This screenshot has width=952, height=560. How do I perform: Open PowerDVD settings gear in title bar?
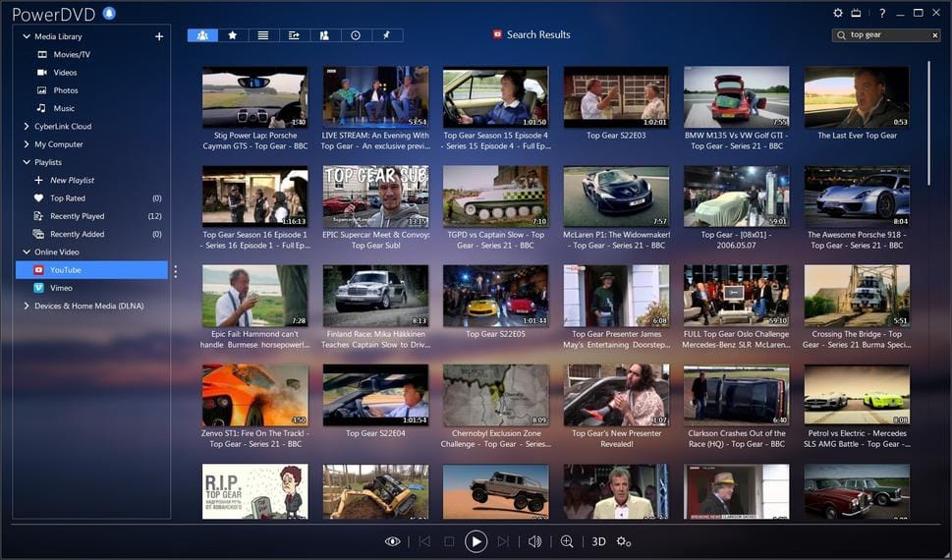pyautogui.click(x=838, y=13)
